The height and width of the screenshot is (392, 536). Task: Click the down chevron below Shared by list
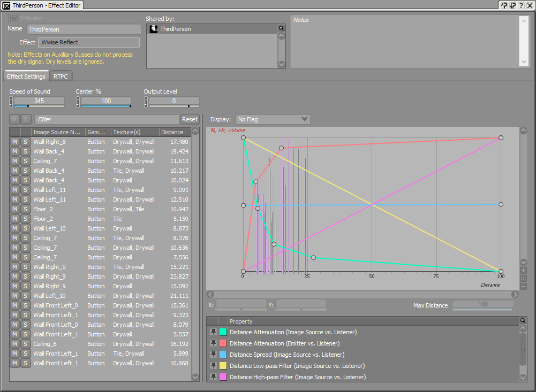[280, 64]
